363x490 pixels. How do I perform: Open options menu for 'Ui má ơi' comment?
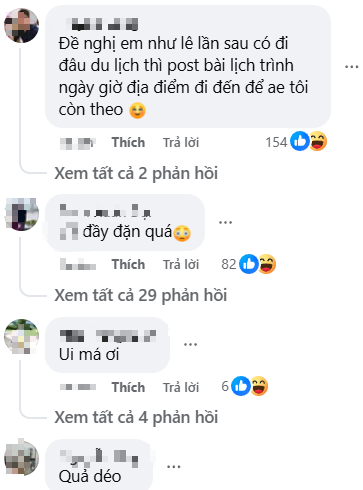190,344
